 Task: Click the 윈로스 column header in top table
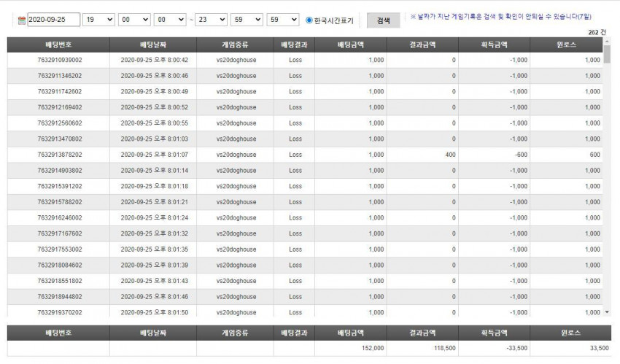pyautogui.click(x=566, y=45)
